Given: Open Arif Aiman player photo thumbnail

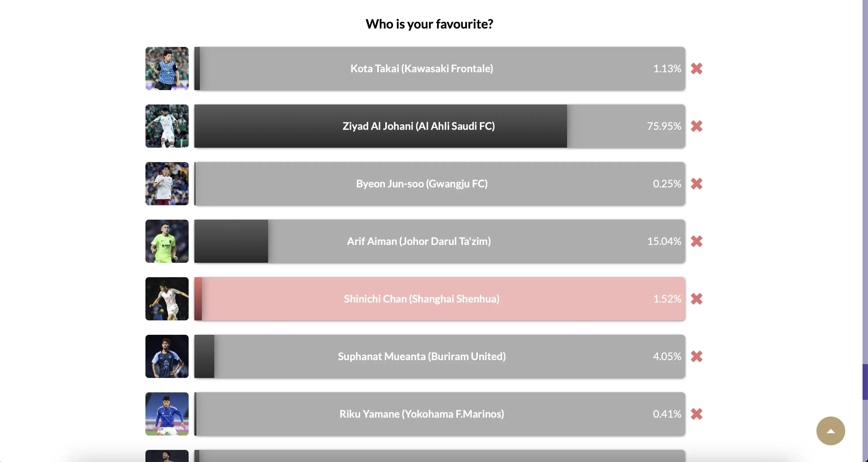Looking at the screenshot, I should [x=167, y=241].
